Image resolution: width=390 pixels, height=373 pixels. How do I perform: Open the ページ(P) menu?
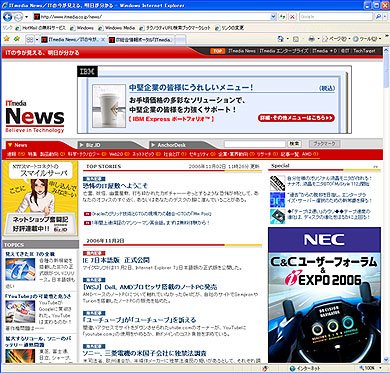click(336, 39)
